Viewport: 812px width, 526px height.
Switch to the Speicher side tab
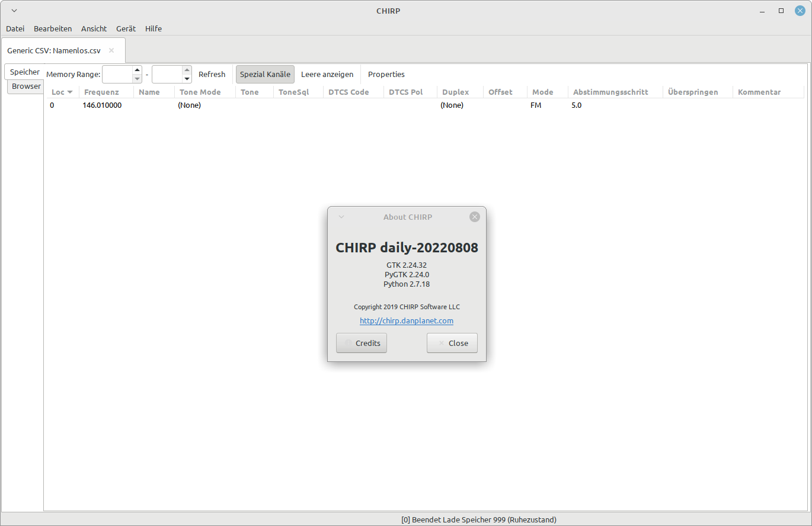(x=25, y=72)
